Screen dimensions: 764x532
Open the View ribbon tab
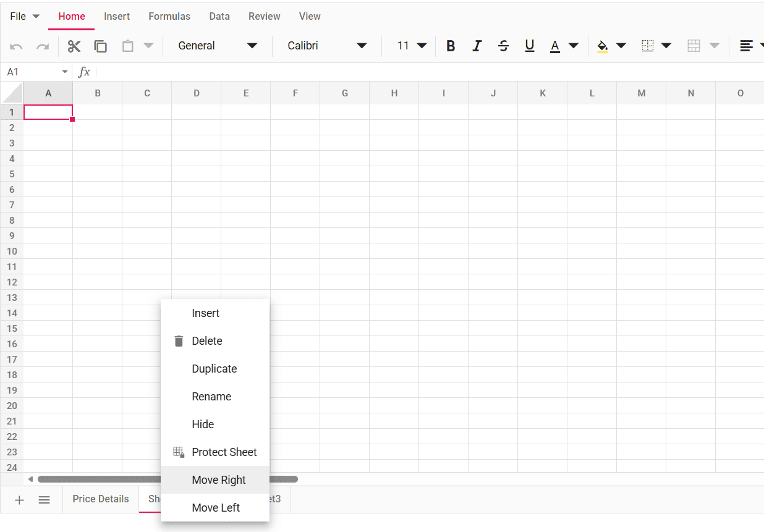coord(310,16)
